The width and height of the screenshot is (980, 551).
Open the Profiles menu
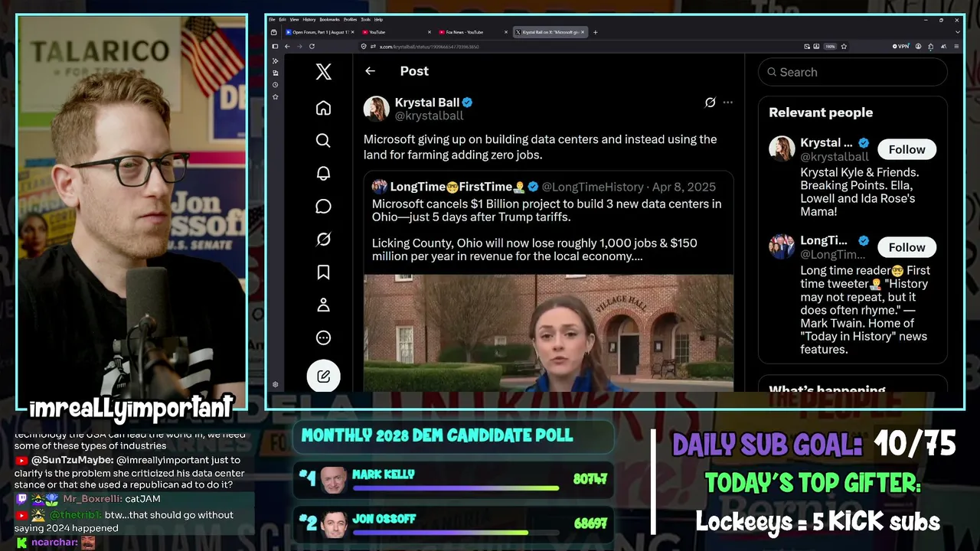[x=350, y=19]
